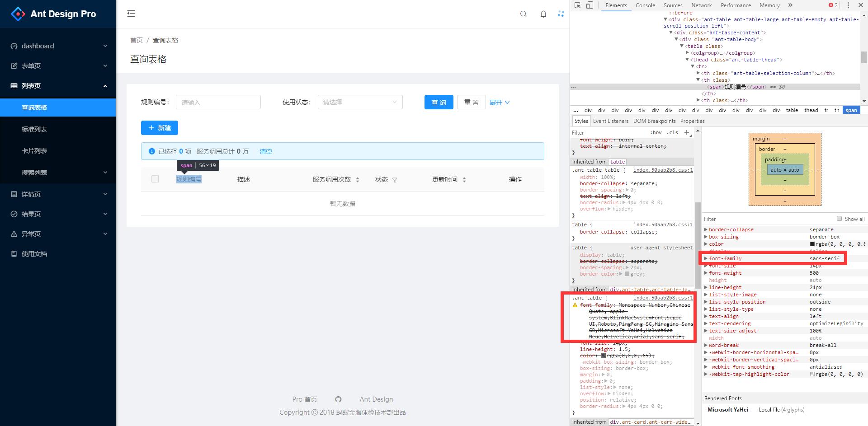Toggle the :hov element state panel
The width and height of the screenshot is (868, 426).
pyautogui.click(x=656, y=132)
